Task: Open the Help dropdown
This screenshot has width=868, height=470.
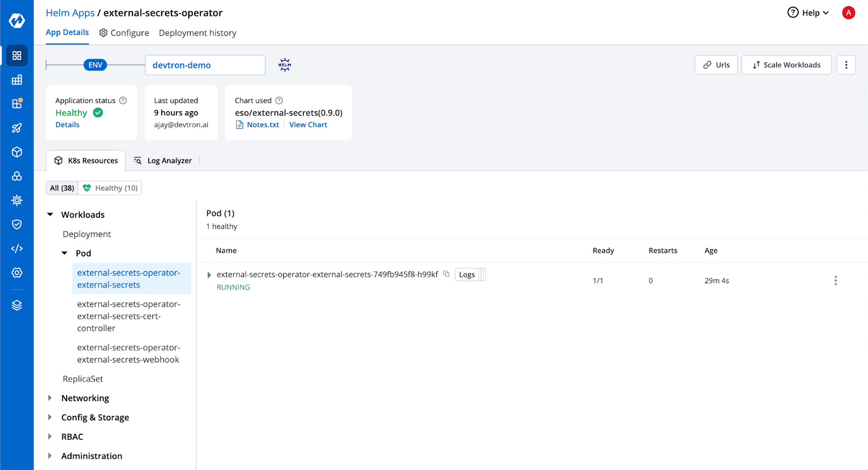Action: (x=808, y=12)
